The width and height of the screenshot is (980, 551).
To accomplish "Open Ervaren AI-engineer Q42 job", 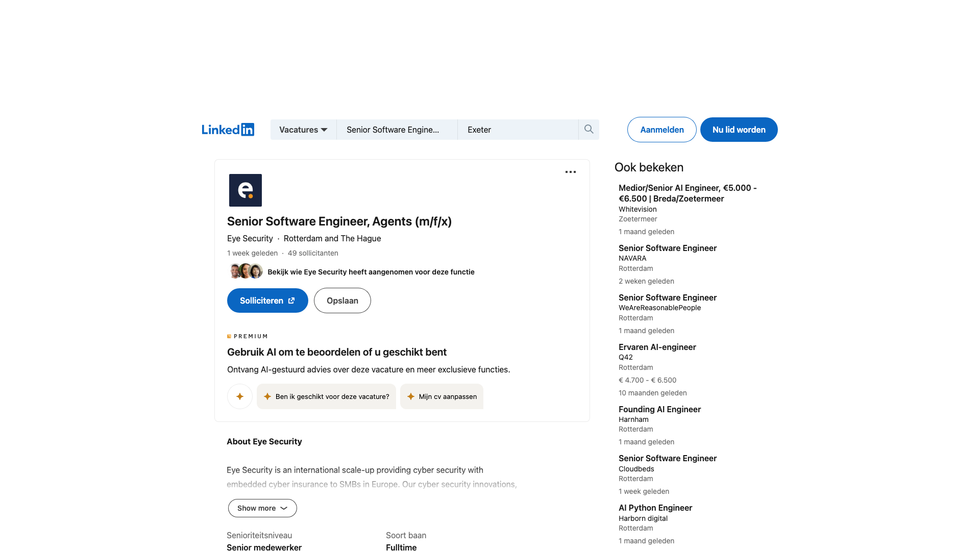I will [657, 347].
